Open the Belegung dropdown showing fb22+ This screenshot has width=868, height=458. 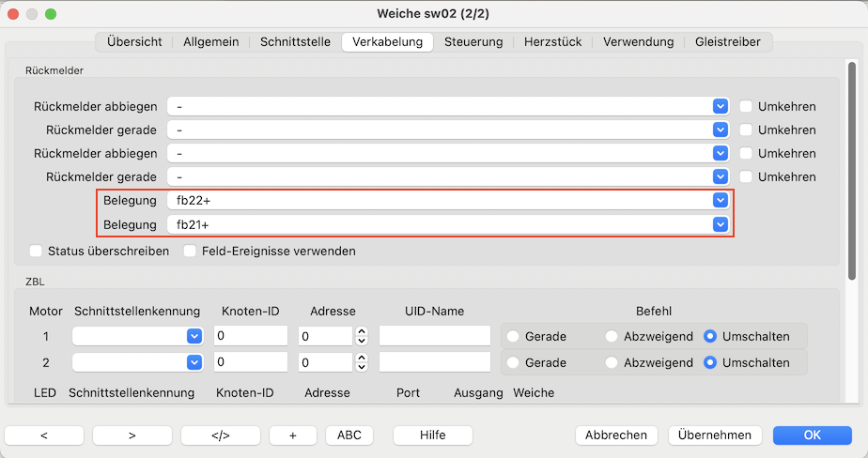(720, 200)
